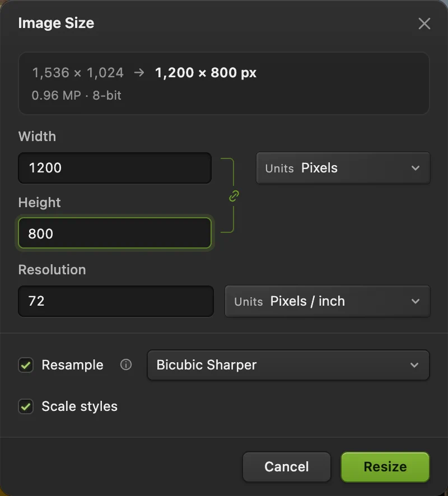Click the Scale styles label text

pos(80,406)
